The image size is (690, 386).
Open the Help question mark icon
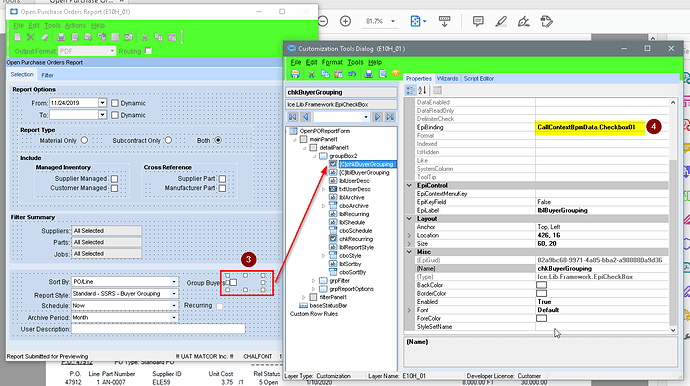396,74
